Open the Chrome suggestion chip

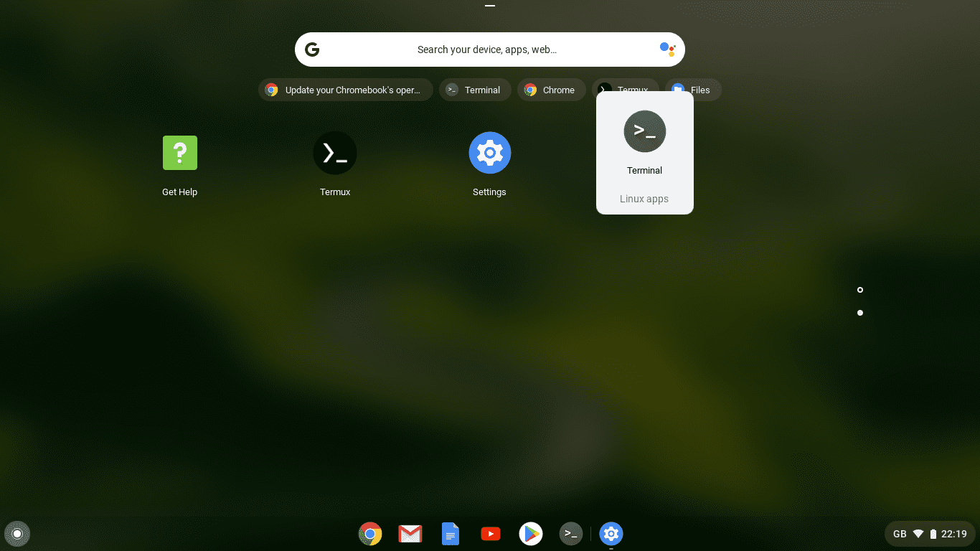[552, 90]
